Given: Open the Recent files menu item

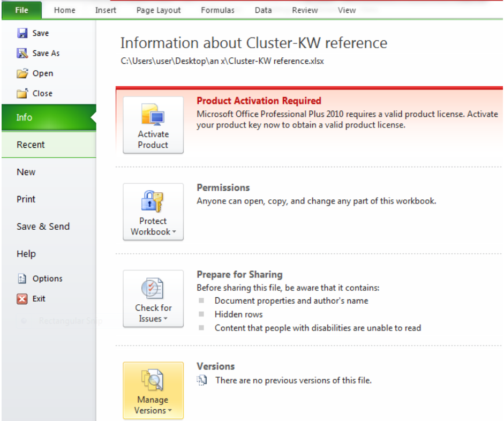Looking at the screenshot, I should 49,145.
